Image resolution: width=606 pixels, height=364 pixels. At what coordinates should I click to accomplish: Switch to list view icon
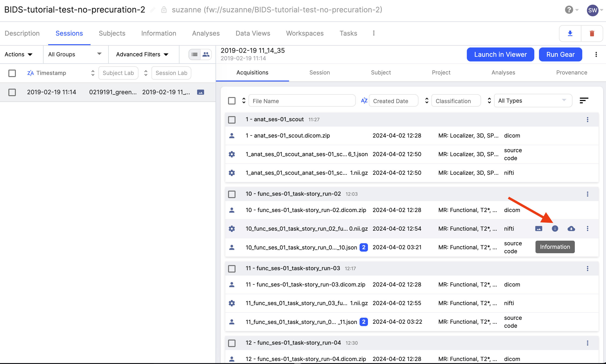[195, 54]
